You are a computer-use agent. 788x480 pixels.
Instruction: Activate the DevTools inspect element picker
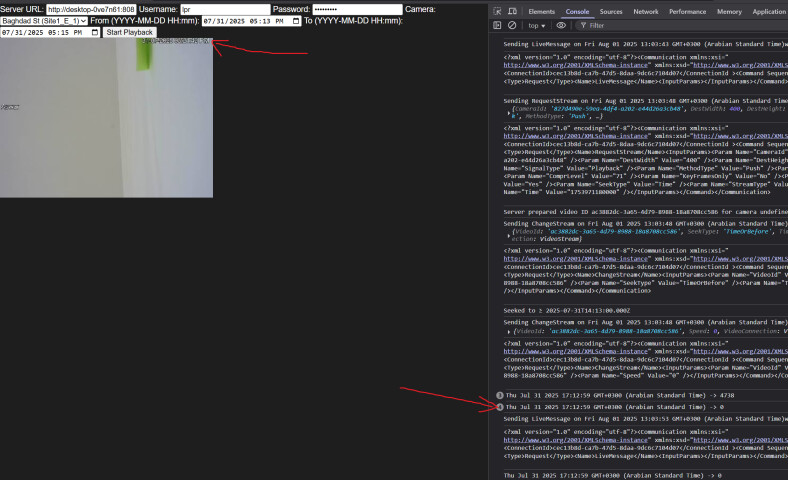coord(499,11)
